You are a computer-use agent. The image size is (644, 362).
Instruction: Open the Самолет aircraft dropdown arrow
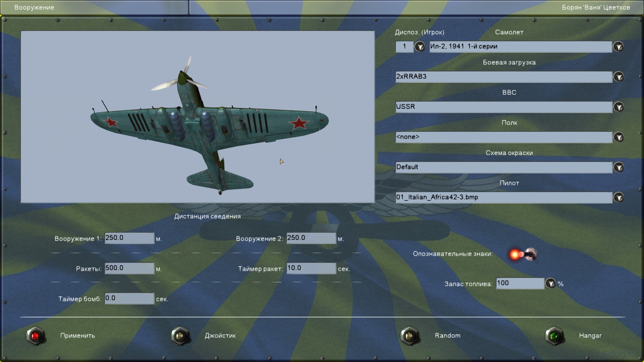point(619,47)
